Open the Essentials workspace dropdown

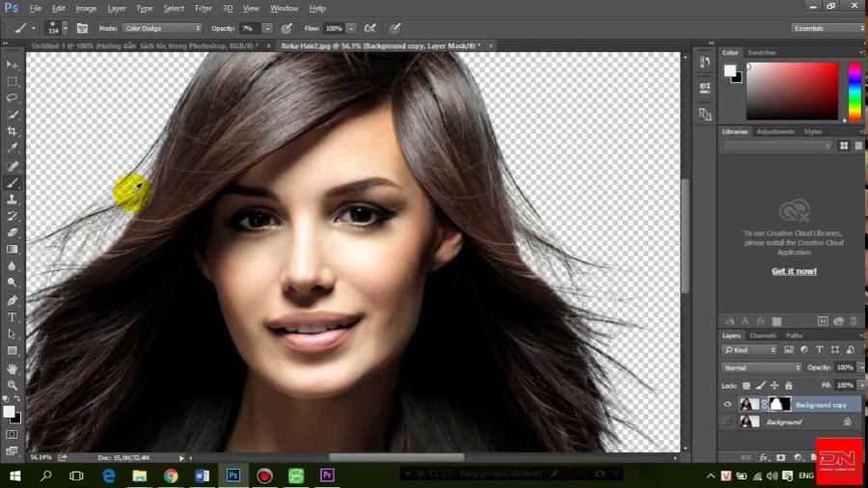pyautogui.click(x=827, y=28)
